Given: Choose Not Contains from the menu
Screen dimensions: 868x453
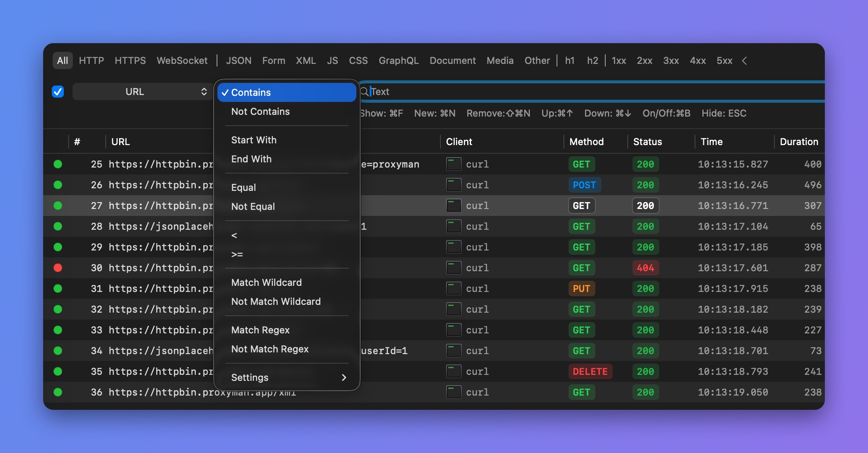Looking at the screenshot, I should tap(287, 111).
